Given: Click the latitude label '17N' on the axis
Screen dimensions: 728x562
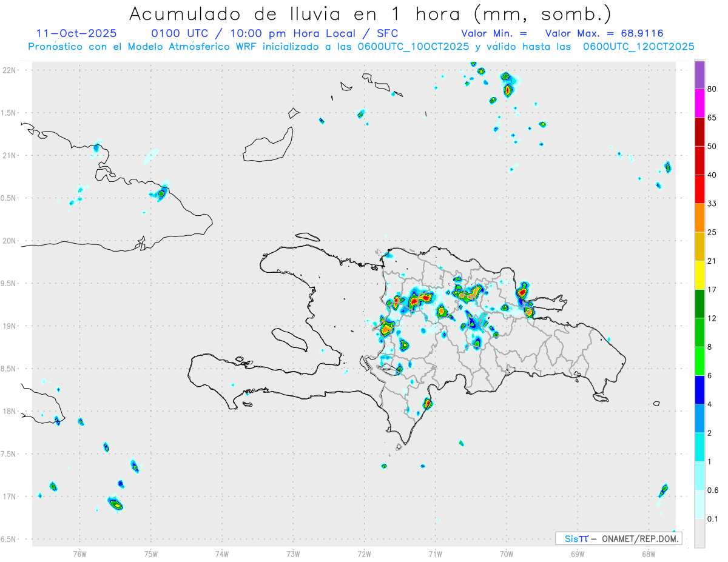Looking at the screenshot, I should coord(10,497).
